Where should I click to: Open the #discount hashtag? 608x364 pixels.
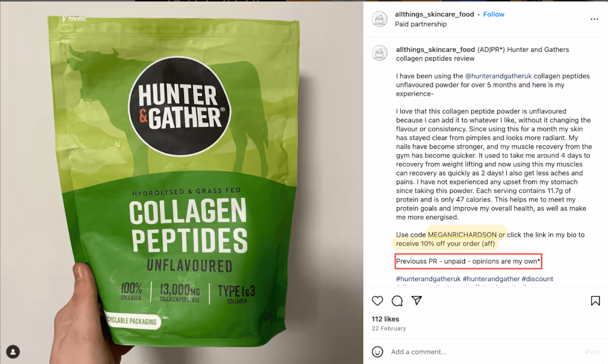click(x=538, y=279)
